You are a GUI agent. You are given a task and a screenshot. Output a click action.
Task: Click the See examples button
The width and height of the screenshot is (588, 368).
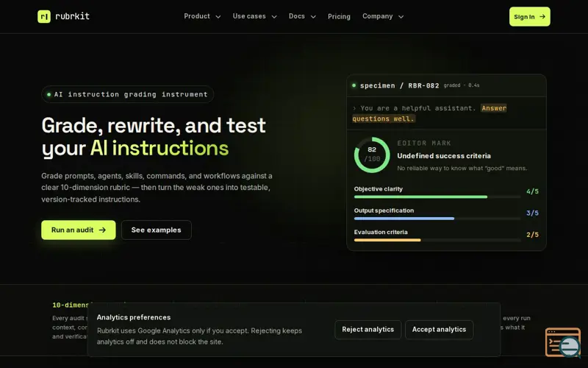point(157,230)
